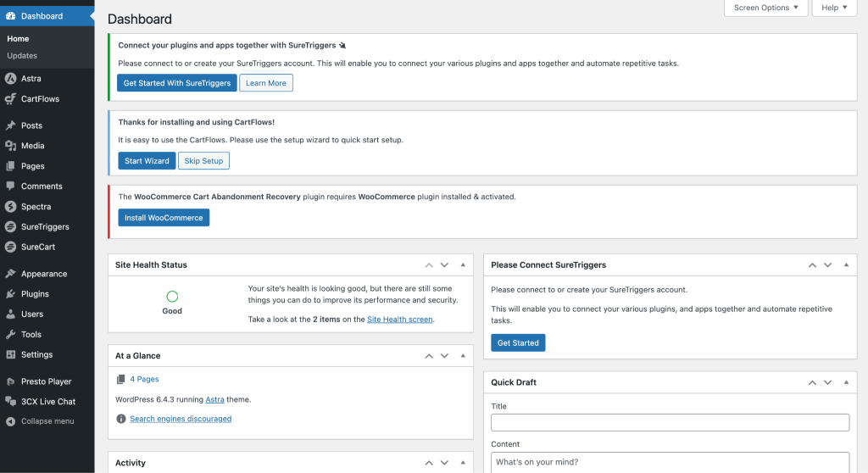Click the SureCart sidebar icon
868x473 pixels.
tap(10, 248)
